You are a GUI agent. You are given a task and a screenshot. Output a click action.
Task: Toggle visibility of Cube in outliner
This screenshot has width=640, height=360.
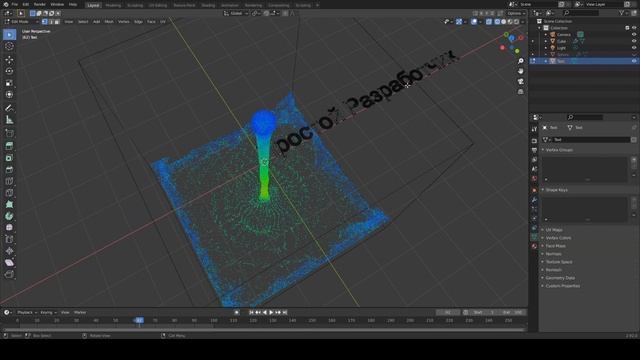coord(634,41)
